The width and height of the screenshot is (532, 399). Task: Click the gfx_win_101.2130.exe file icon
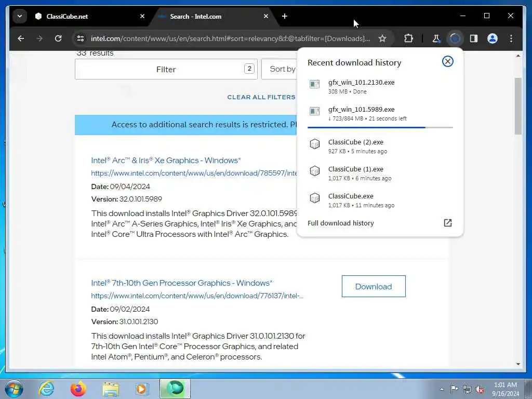pos(314,84)
